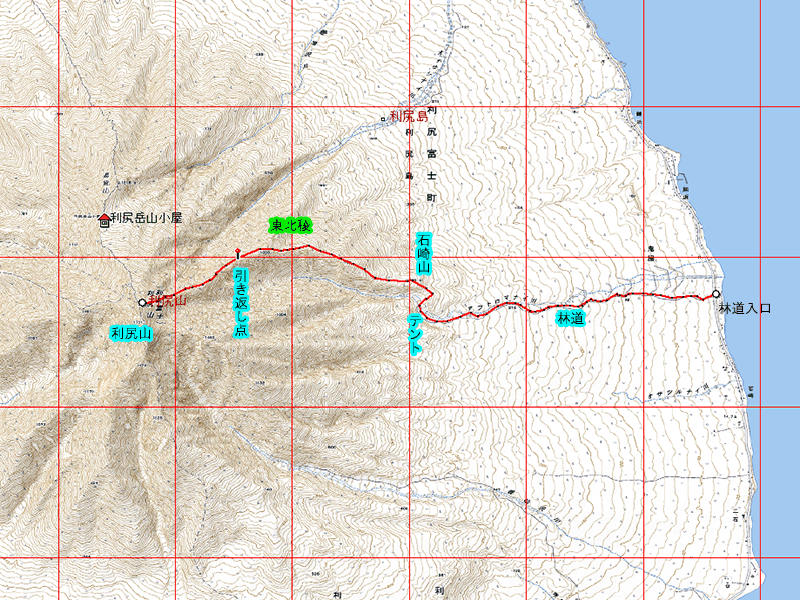Click the アフトロマナイ川 river name text
This screenshot has width=800, height=600.
click(x=500, y=298)
